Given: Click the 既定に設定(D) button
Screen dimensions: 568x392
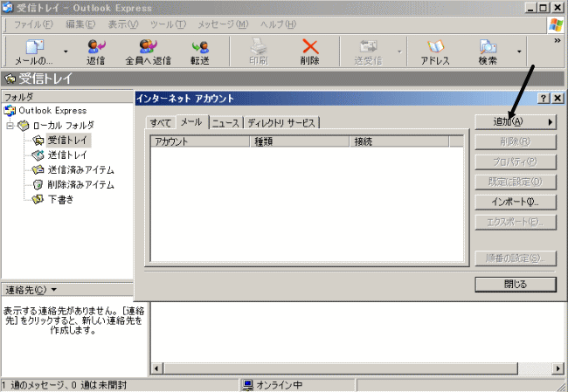Looking at the screenshot, I should (516, 182).
